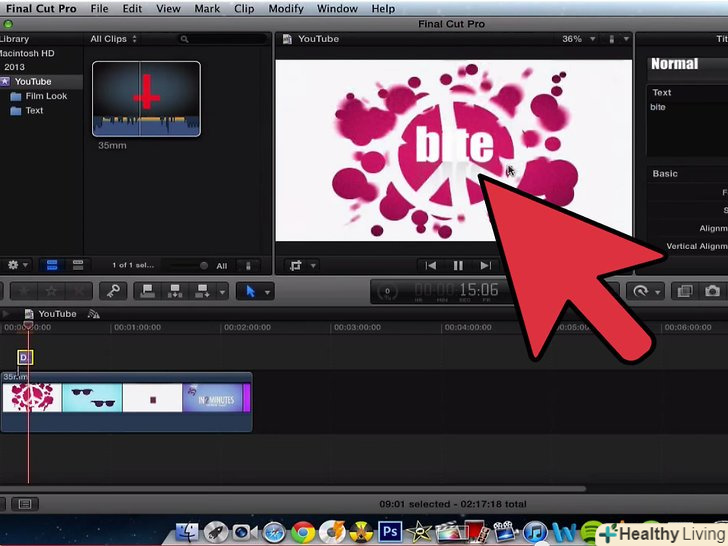This screenshot has width=728, height=546.
Task: Switch browser to filmstrip view
Action: coord(53,265)
